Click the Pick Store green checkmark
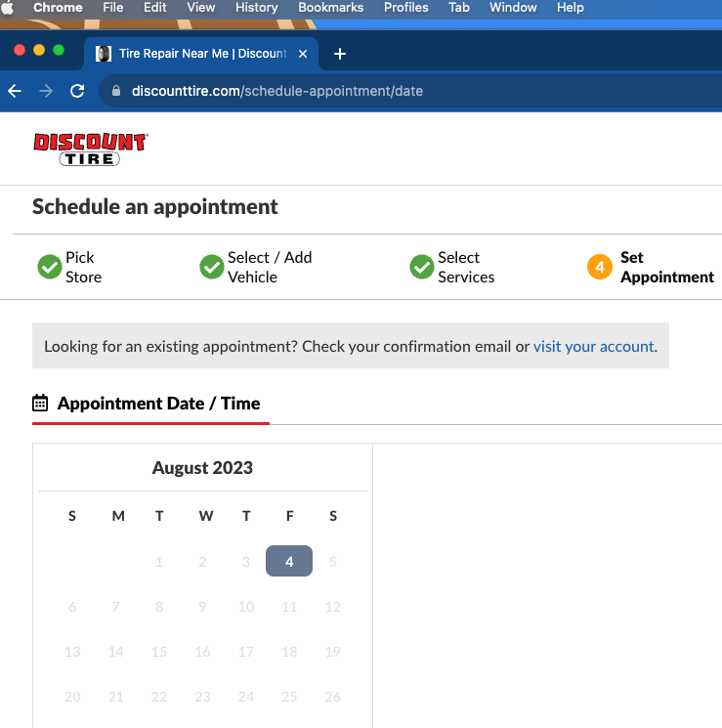This screenshot has width=722, height=728. pos(49,267)
